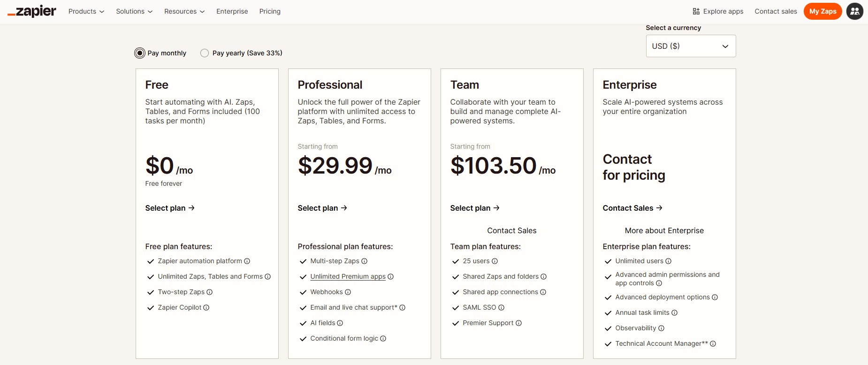Show info icon for Zapier Copilot
Image resolution: width=868 pixels, height=365 pixels.
pos(206,308)
